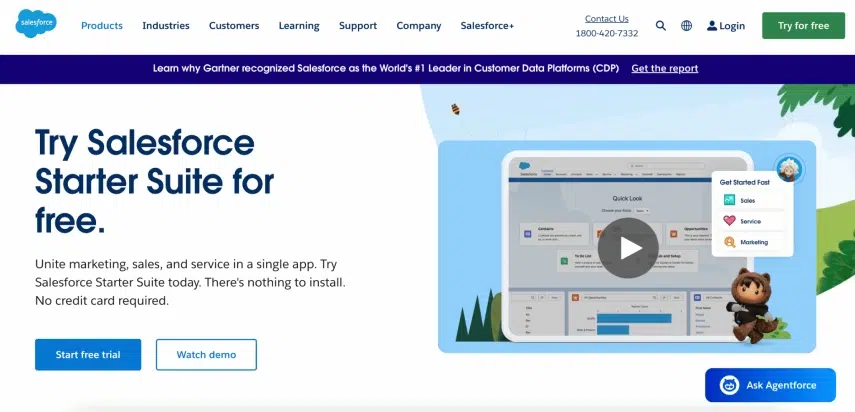Click the Salesforce cloud logo
The image size is (855, 412).
(x=36, y=23)
